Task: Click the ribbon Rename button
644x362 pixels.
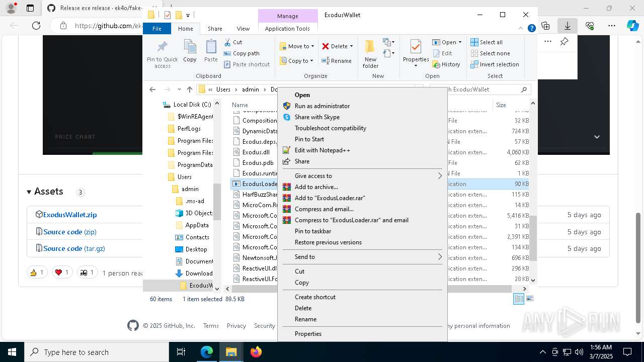Action: [337, 61]
